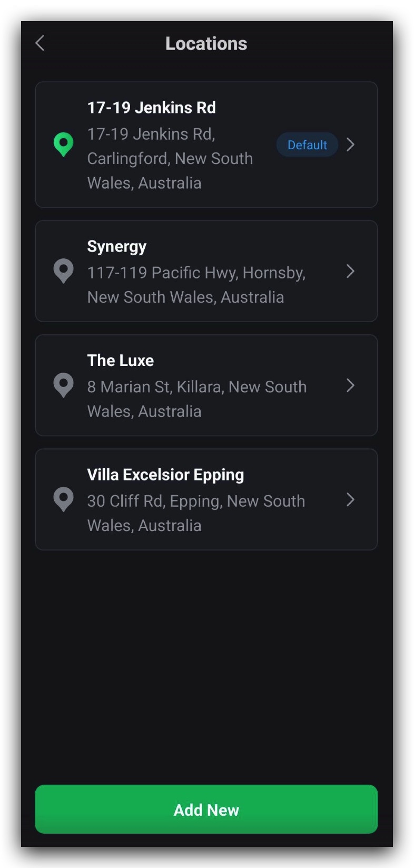Choose Villa Excelsior Epping title

click(x=165, y=475)
